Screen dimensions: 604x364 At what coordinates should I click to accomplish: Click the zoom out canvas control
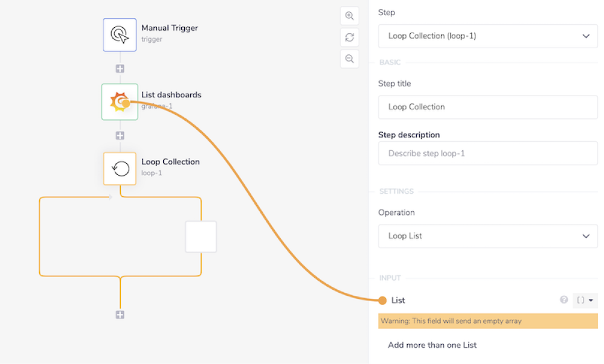tap(349, 59)
